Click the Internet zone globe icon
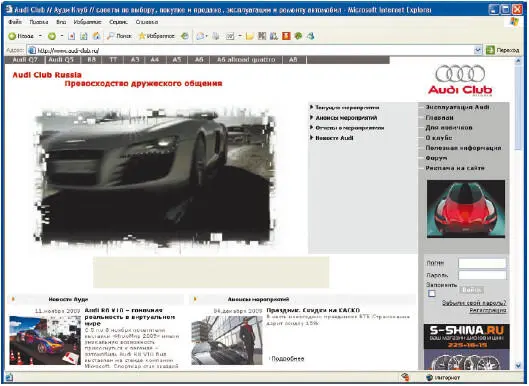The width and height of the screenshot is (529, 386). tap(429, 377)
